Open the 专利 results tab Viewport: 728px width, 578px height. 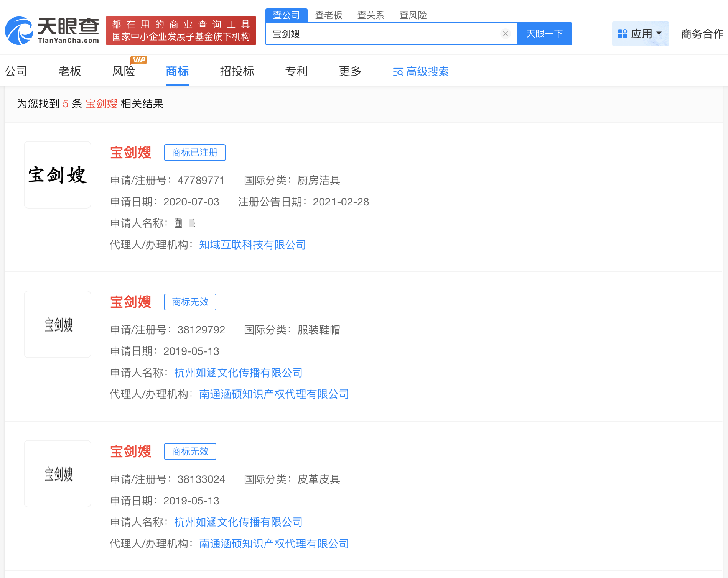click(296, 71)
